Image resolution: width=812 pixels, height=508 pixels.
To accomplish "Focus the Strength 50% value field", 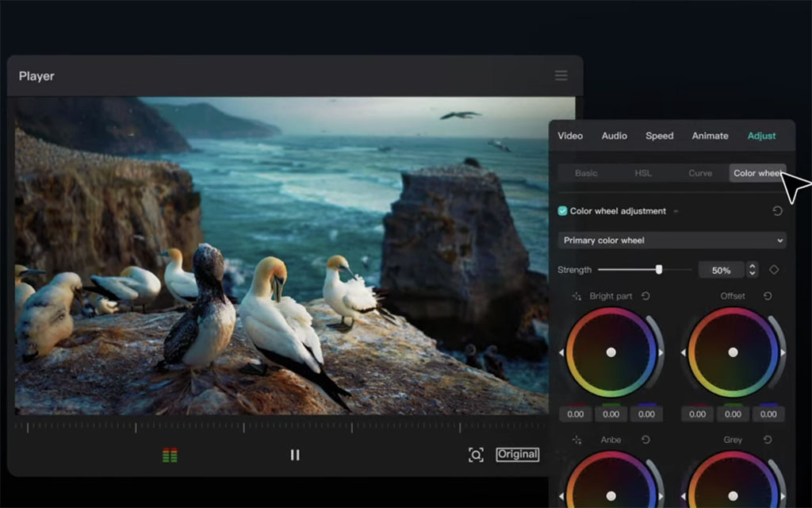I will click(x=721, y=270).
